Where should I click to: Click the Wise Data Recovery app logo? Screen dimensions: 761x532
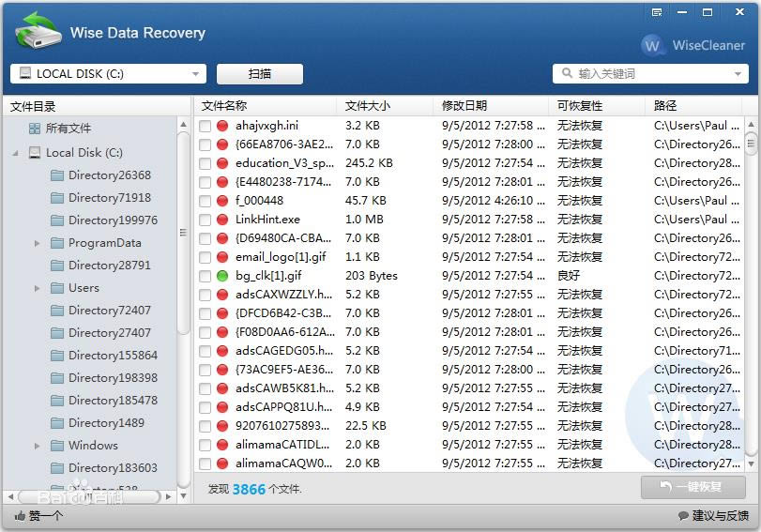point(38,31)
